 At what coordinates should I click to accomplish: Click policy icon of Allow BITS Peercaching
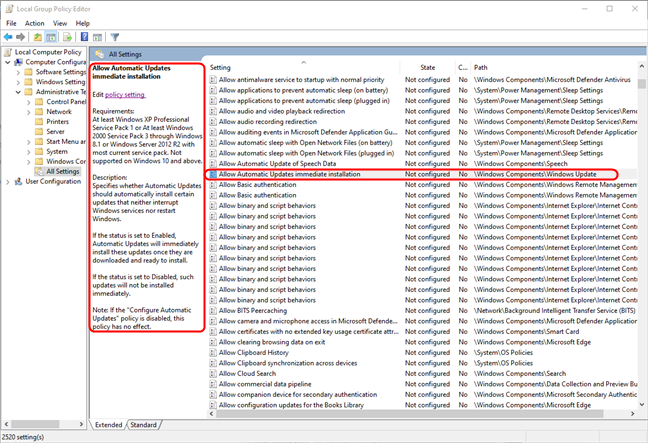(213, 311)
